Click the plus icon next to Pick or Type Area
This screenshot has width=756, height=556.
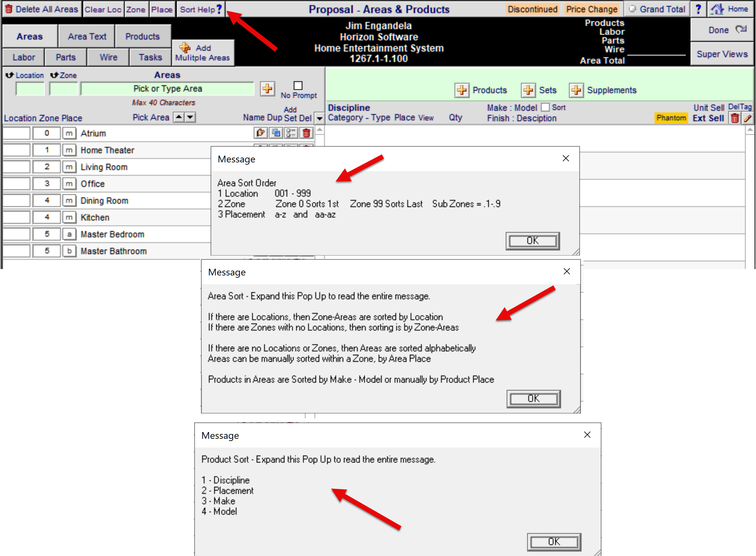tap(267, 89)
